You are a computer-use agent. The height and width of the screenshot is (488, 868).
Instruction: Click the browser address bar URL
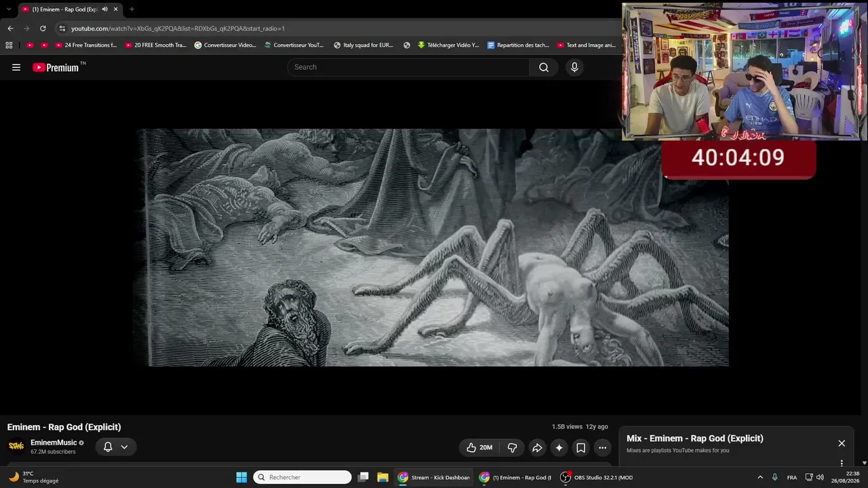tap(178, 28)
